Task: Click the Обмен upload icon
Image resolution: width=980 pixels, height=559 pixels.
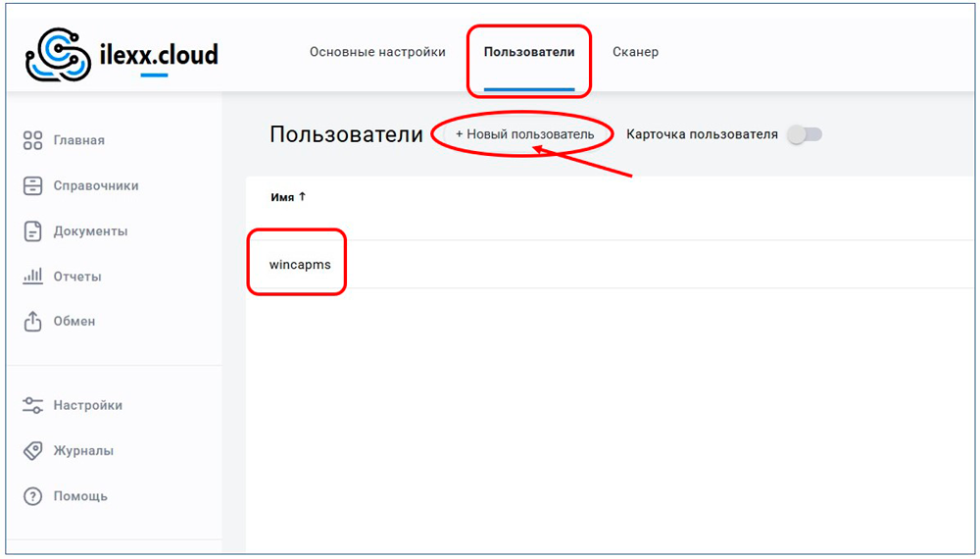Action: click(x=32, y=322)
